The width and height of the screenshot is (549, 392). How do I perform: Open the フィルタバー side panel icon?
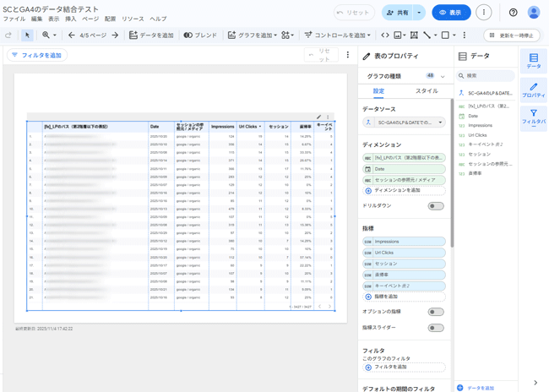(533, 117)
